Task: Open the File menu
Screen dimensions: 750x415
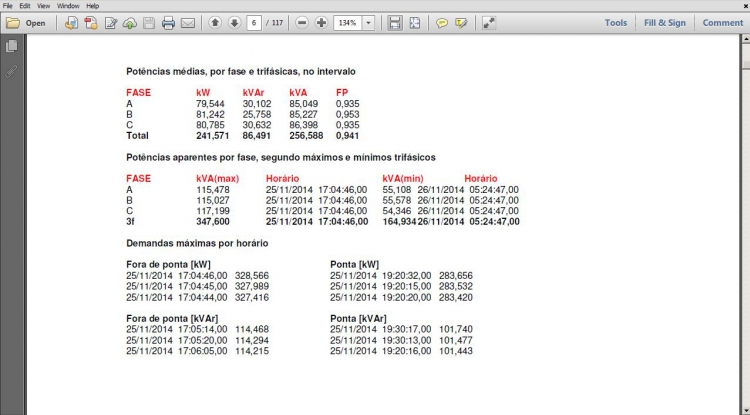Action: tap(8, 5)
